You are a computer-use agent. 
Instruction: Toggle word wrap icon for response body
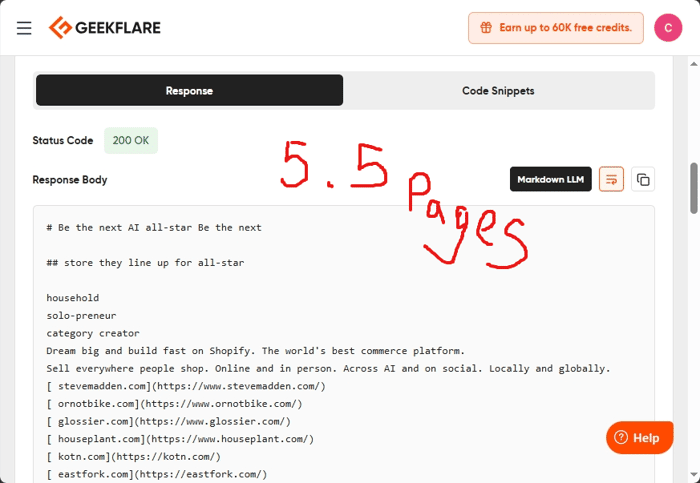[611, 179]
